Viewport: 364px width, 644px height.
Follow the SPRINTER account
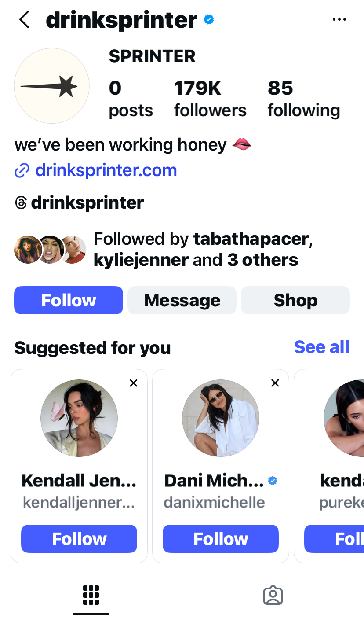click(x=69, y=300)
